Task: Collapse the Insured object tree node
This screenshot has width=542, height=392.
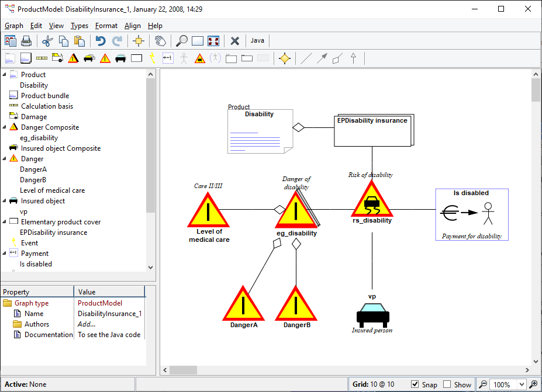Action: pos(5,201)
